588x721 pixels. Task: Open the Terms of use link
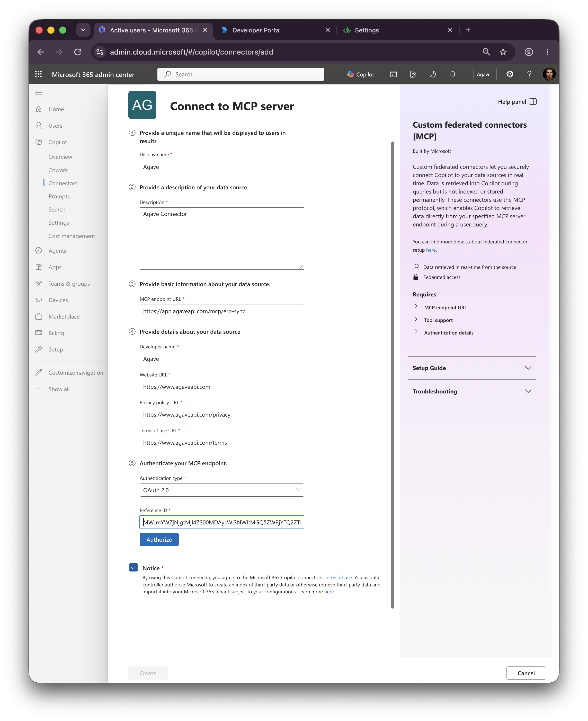[x=338, y=577]
